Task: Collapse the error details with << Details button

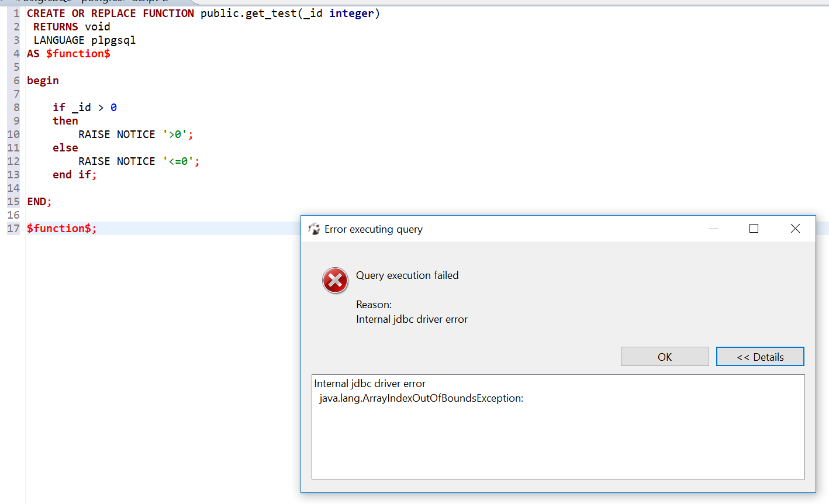Action: [x=760, y=356]
